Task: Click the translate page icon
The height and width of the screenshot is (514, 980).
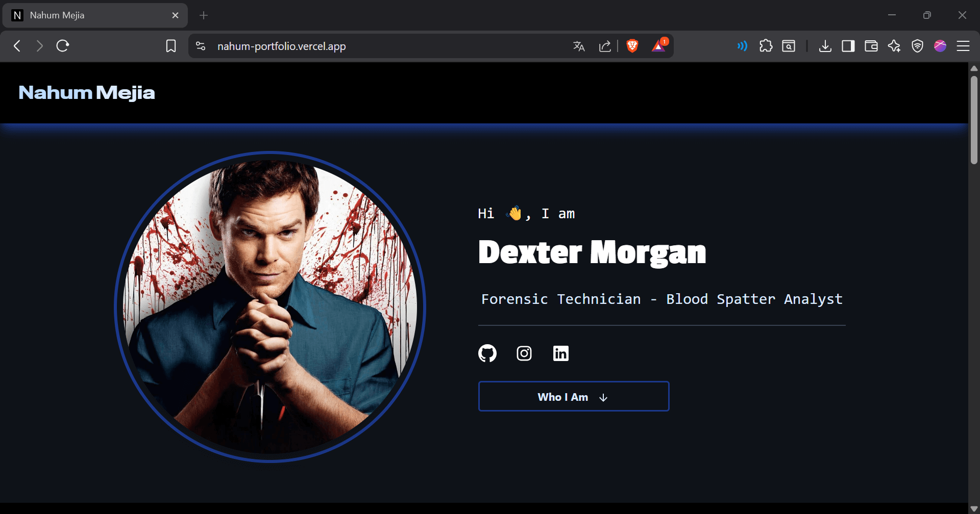Action: pyautogui.click(x=579, y=46)
